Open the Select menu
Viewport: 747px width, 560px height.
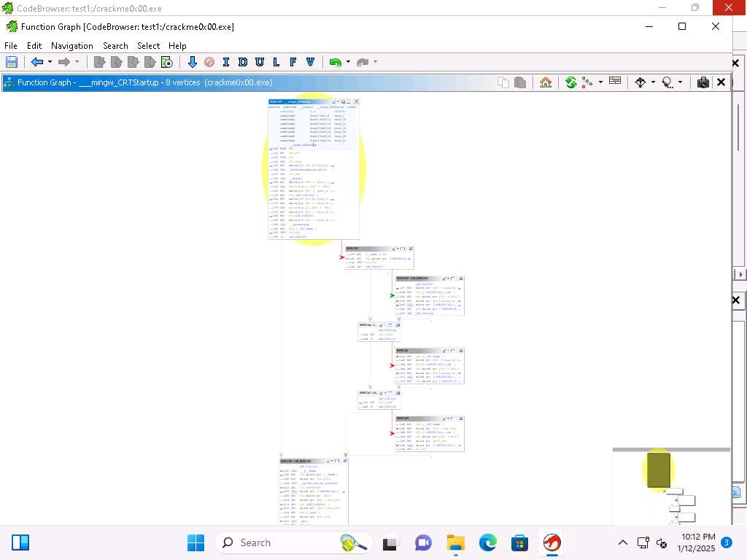pos(148,45)
